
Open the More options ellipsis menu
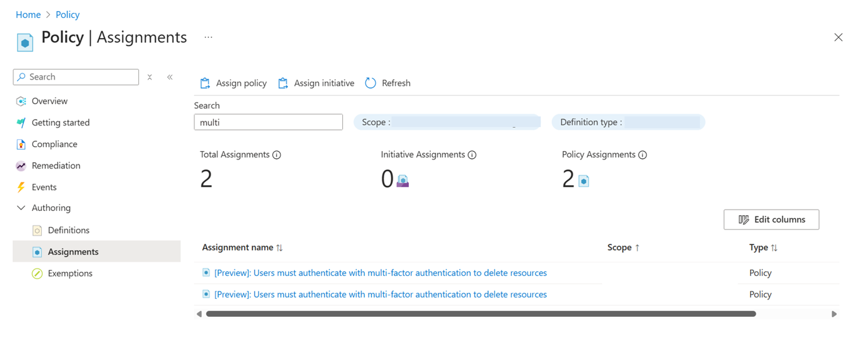[208, 38]
